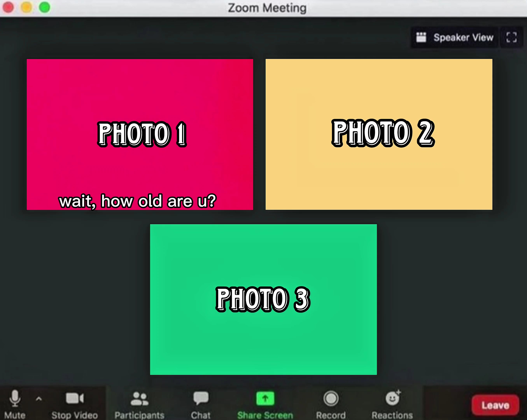Mute the microphone
The image size is (527, 420).
pyautogui.click(x=15, y=404)
